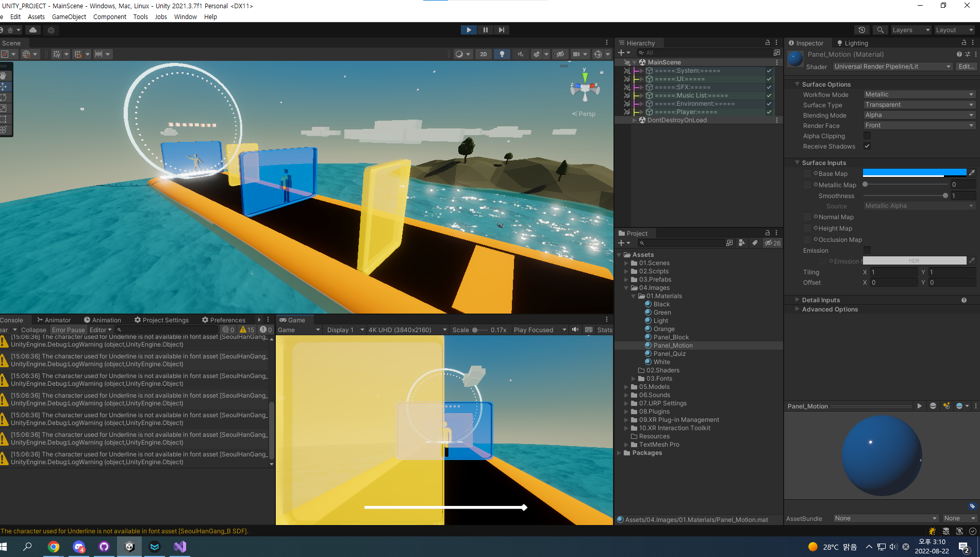Click the scene orientation gizmo

585,89
